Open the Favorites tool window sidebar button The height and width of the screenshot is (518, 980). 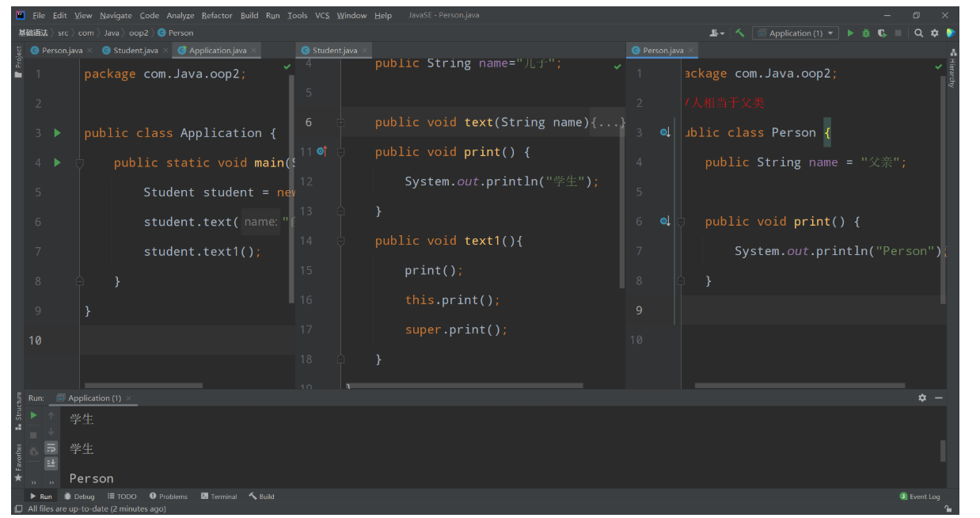tap(18, 463)
